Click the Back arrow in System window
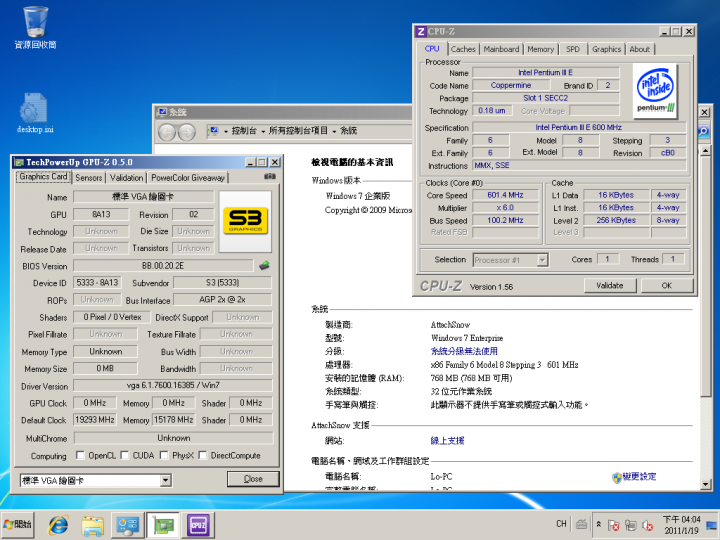The image size is (720, 540). (x=167, y=132)
